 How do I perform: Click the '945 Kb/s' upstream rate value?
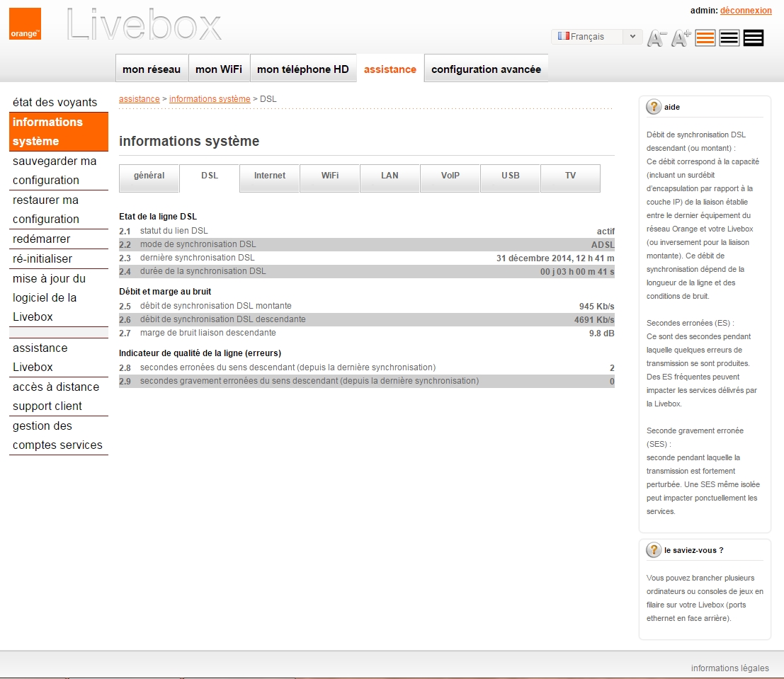596,306
